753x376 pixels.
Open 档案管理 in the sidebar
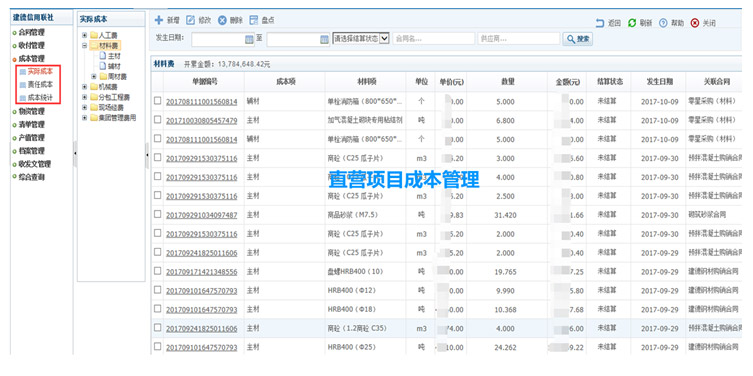pyautogui.click(x=31, y=151)
